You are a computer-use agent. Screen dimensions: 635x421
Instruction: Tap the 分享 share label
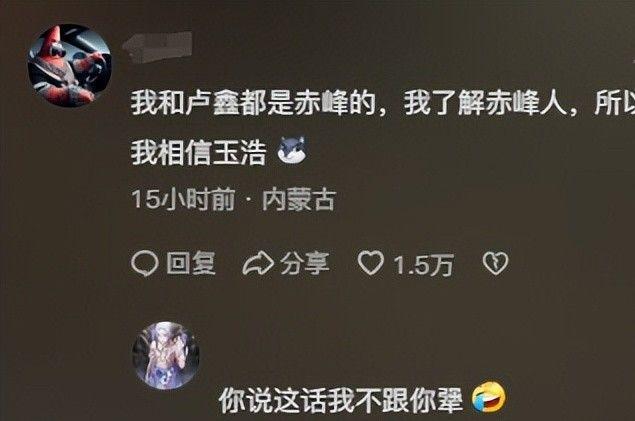[x=305, y=264]
